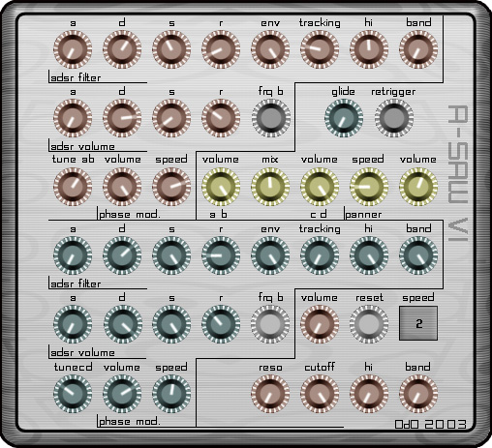Click the yellow panner 'speed' knob

369,187
